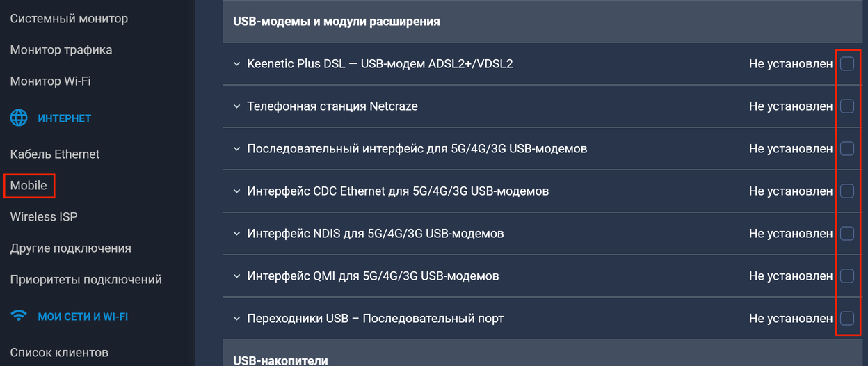The width and height of the screenshot is (868, 366).
Task: Open Приоритеты подключений section
Action: (86, 280)
